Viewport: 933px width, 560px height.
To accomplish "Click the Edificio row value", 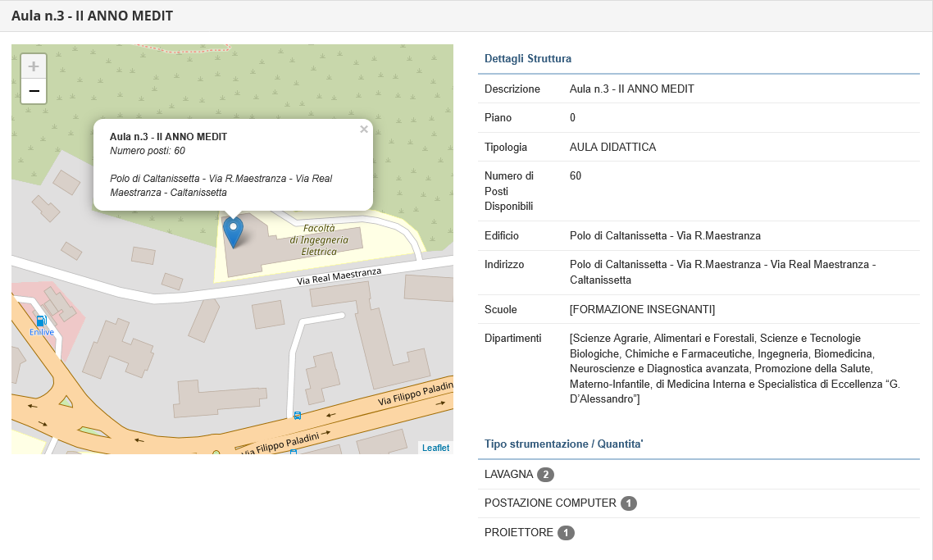I will tap(665, 235).
